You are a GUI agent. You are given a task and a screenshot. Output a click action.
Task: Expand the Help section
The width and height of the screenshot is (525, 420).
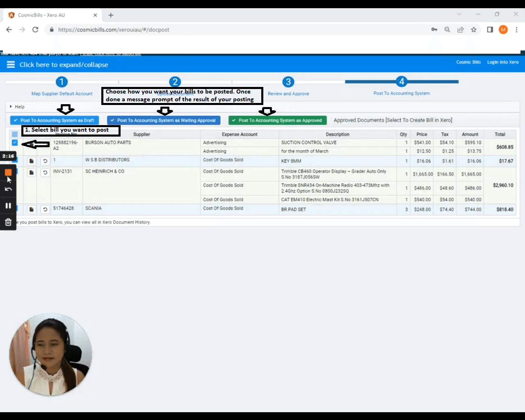17,107
